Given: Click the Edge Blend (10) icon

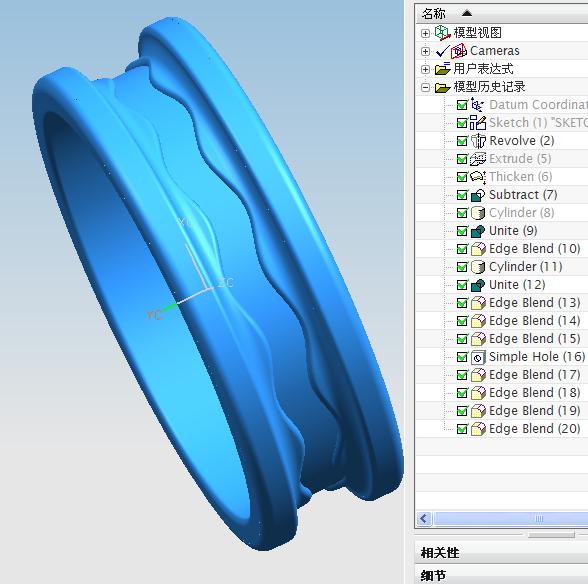Looking at the screenshot, I should [478, 249].
